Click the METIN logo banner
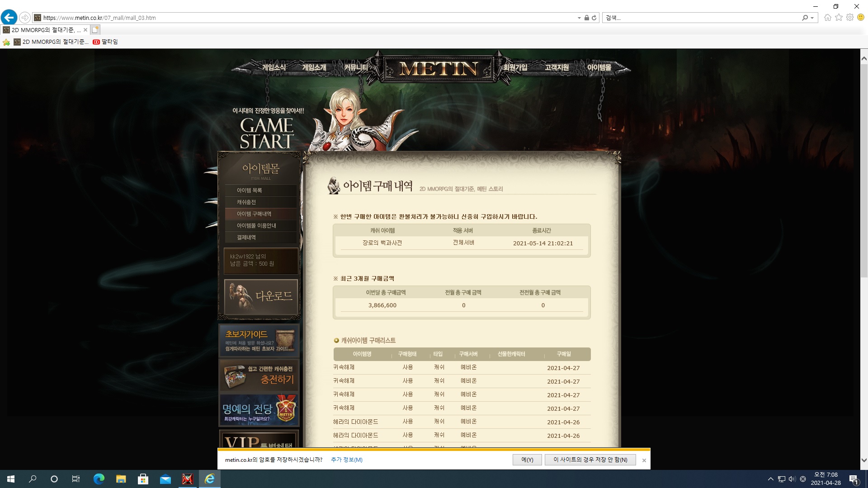This screenshot has width=868, height=488. click(438, 69)
